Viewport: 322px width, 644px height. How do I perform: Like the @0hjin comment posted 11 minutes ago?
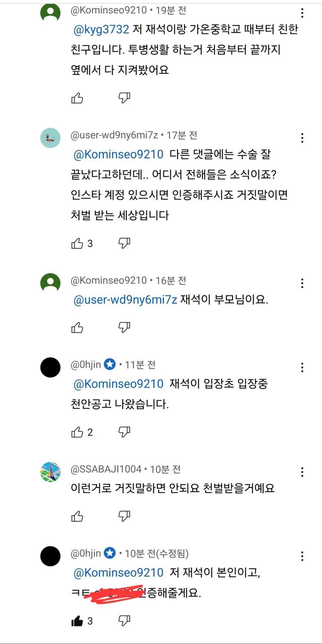[77, 432]
